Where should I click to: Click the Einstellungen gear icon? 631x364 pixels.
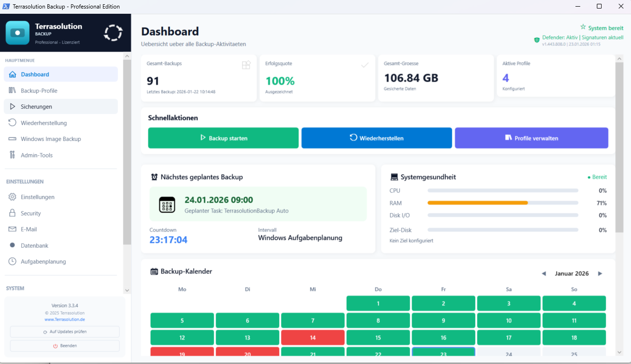click(12, 197)
